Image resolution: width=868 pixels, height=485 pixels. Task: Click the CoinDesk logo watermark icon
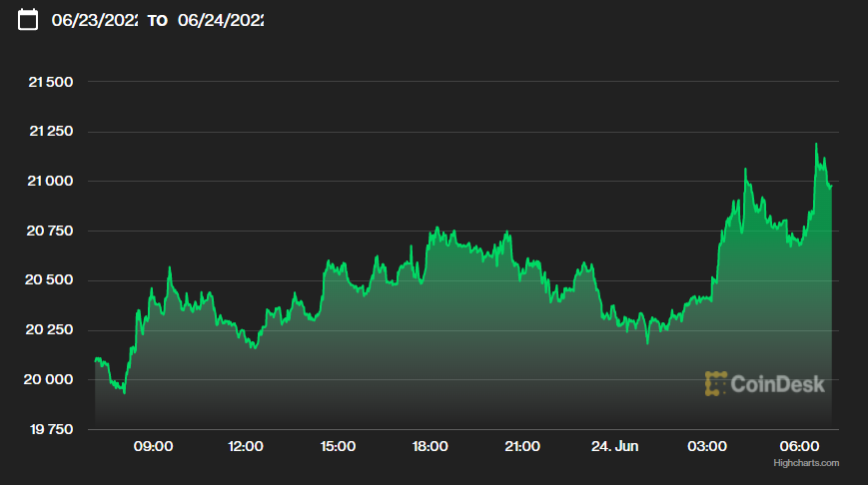click(715, 383)
